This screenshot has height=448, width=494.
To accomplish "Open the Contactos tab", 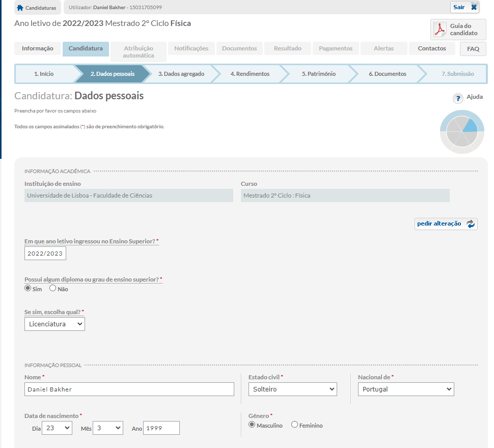I will pyautogui.click(x=432, y=48).
